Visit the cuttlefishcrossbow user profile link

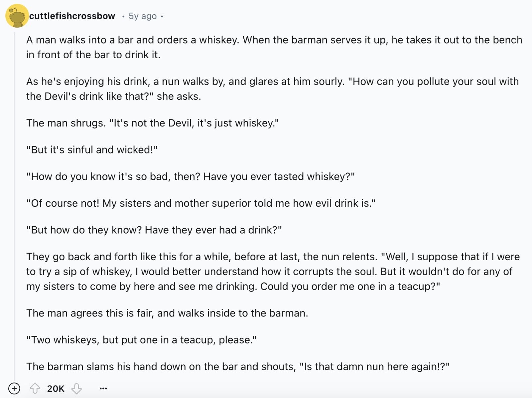click(x=72, y=16)
